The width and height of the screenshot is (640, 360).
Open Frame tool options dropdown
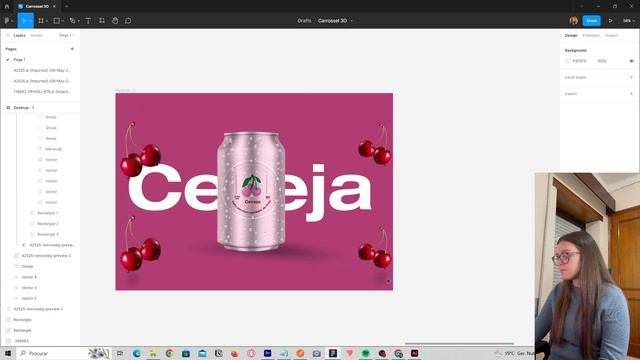pyautogui.click(x=47, y=21)
